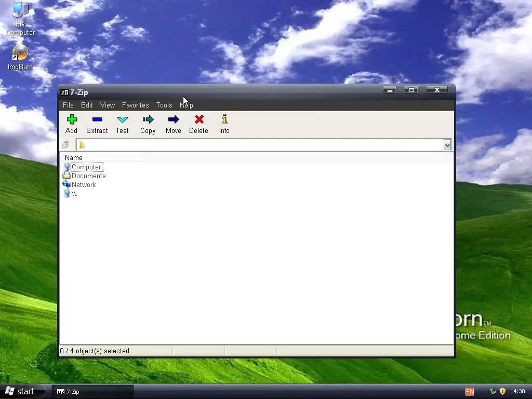Minimize the 7-Zip window
The width and height of the screenshot is (532, 399).
coord(390,90)
